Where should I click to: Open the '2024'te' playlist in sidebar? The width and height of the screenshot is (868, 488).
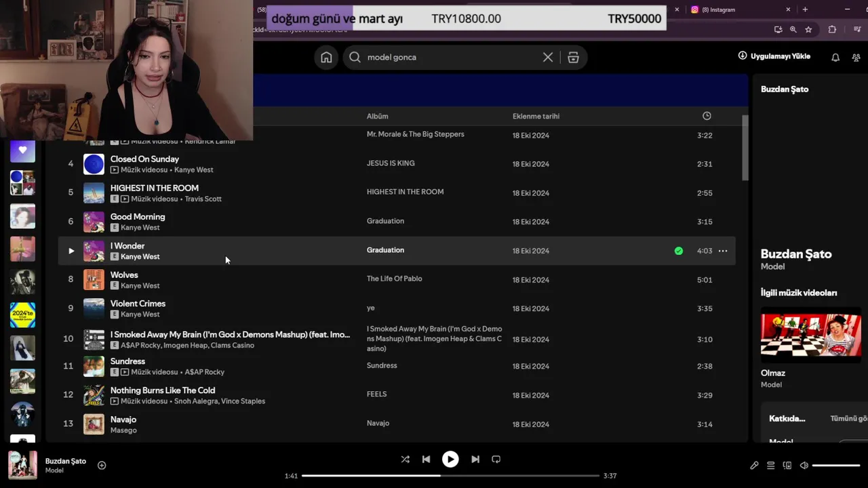point(22,315)
